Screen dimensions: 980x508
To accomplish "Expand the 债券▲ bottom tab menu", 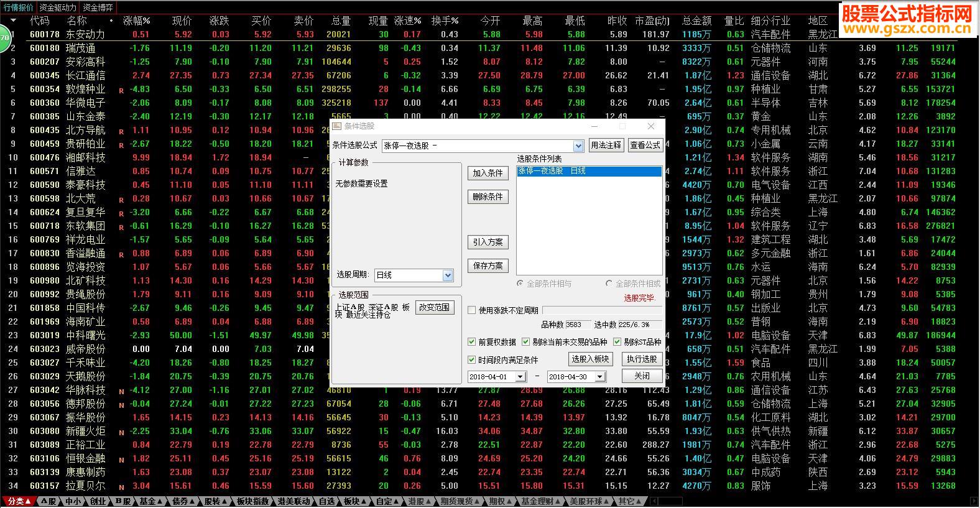I will point(183,501).
